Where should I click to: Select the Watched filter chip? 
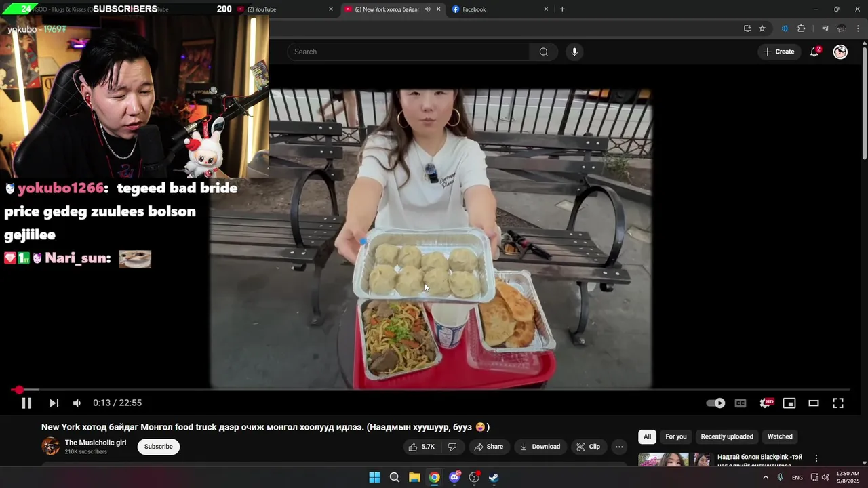780,436
